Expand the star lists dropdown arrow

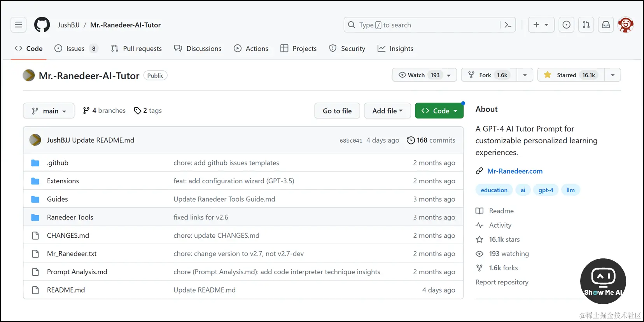[613, 75]
